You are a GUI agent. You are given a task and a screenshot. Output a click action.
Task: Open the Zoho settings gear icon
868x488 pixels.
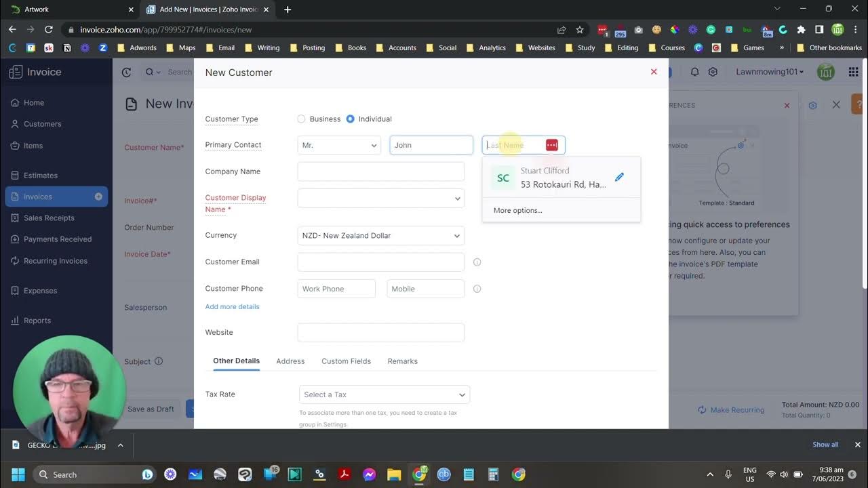click(713, 72)
